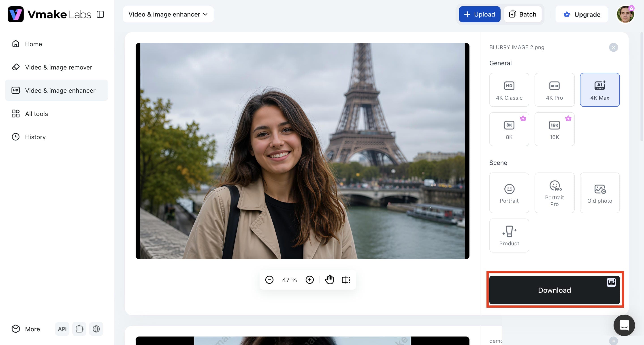Viewport: 644px width, 345px height.
Task: Select the Old photo scene
Action: coord(599,193)
